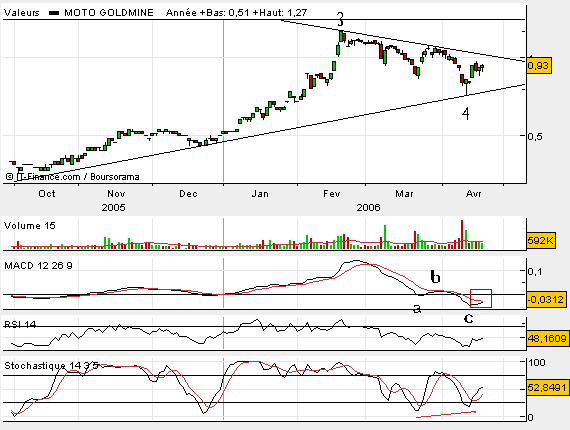Click the February peak candlestick at the chart high
The image size is (570, 430).
click(341, 36)
